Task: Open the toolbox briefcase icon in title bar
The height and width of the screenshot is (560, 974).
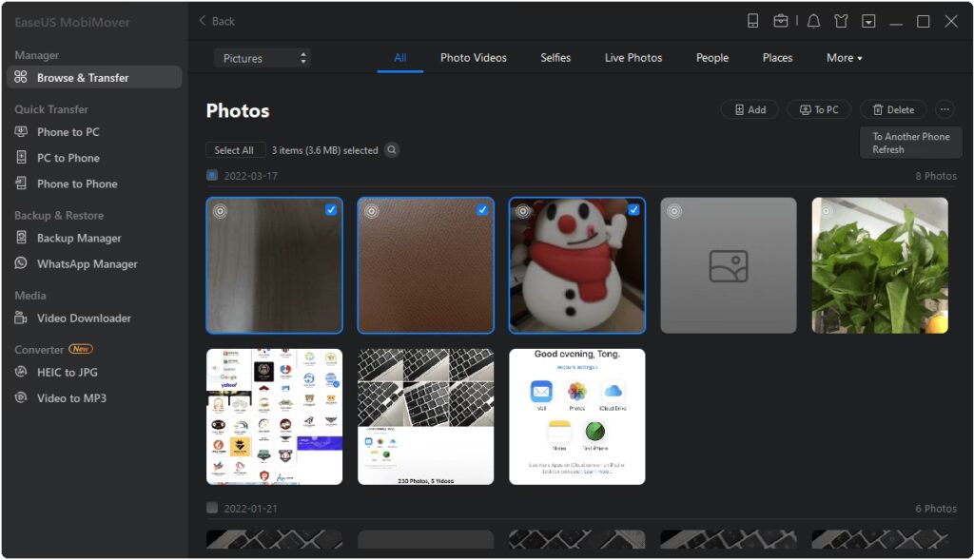Action: (781, 21)
